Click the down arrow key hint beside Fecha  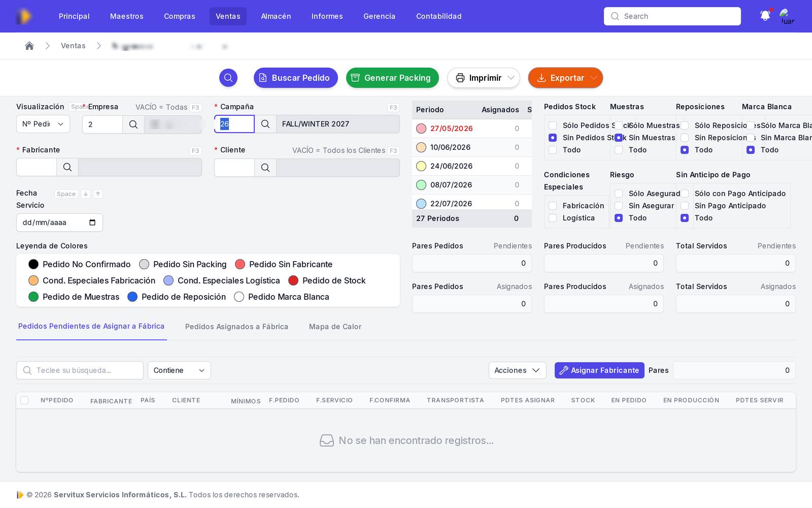86,194
